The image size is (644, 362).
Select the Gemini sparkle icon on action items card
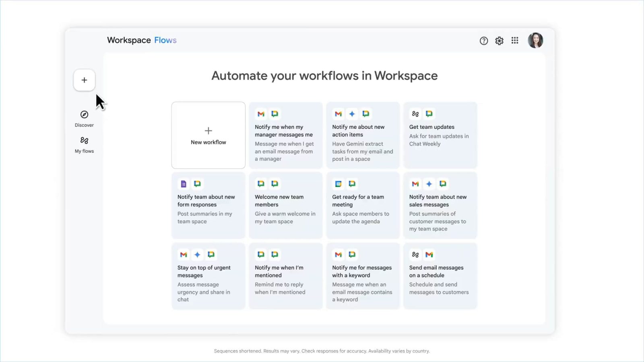point(352,114)
